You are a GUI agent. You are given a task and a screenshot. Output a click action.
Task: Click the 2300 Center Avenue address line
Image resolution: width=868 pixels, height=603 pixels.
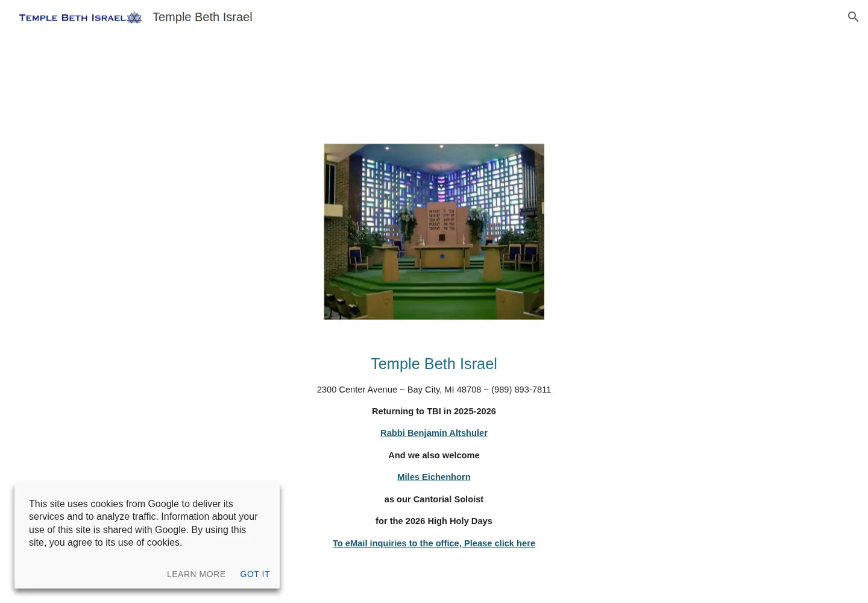click(x=434, y=390)
